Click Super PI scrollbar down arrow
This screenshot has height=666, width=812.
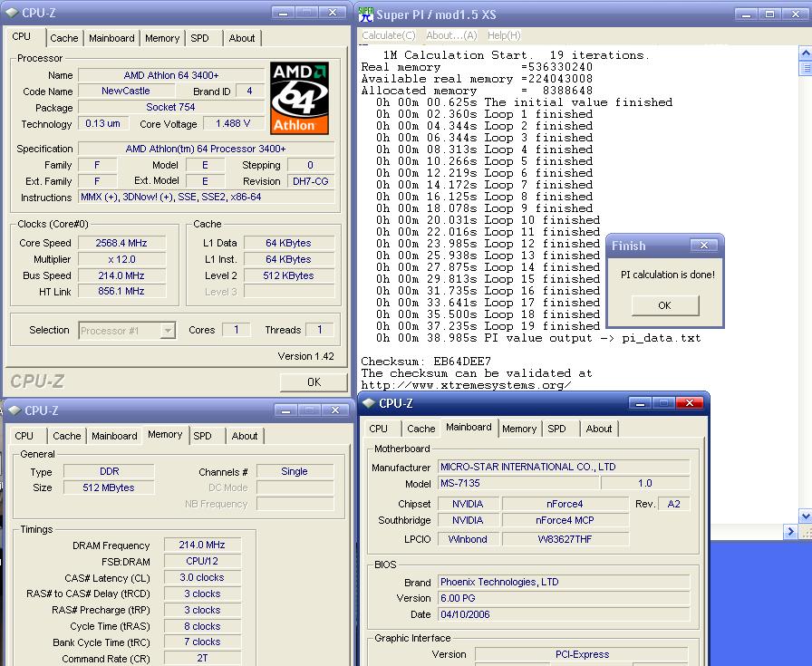tap(806, 516)
